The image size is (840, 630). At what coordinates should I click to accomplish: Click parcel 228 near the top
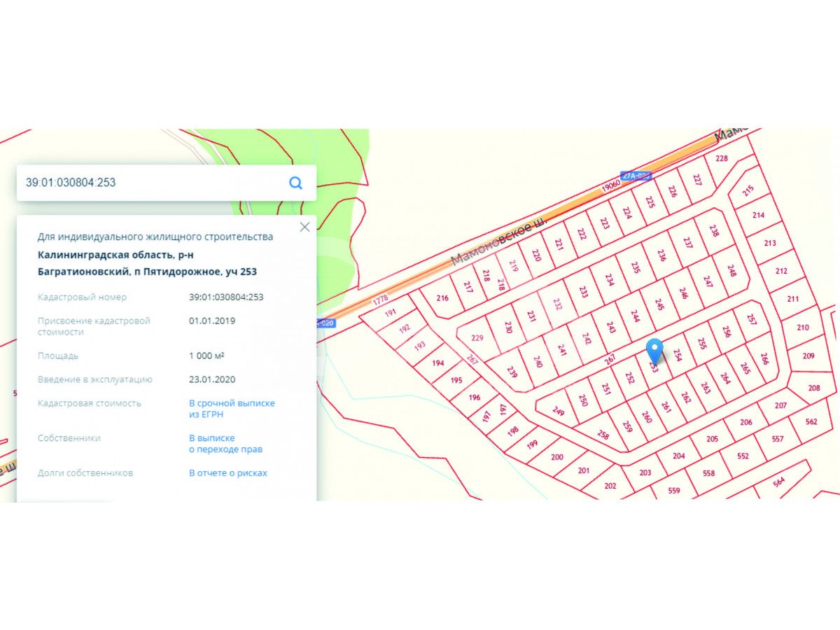(x=722, y=159)
